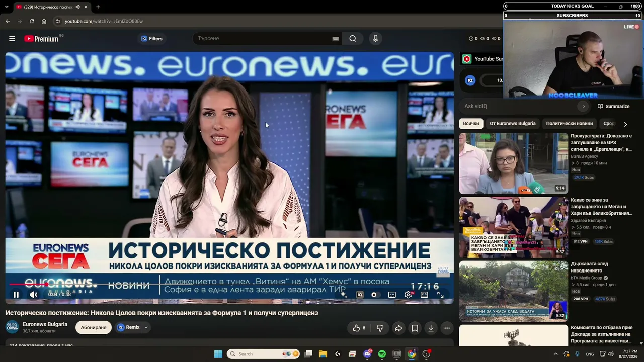Share the video

tap(398, 328)
